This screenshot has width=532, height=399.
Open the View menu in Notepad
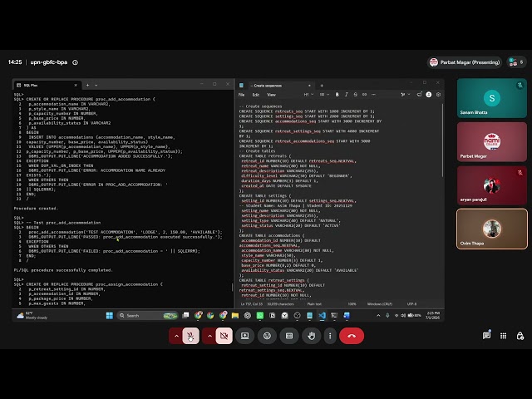point(271,95)
